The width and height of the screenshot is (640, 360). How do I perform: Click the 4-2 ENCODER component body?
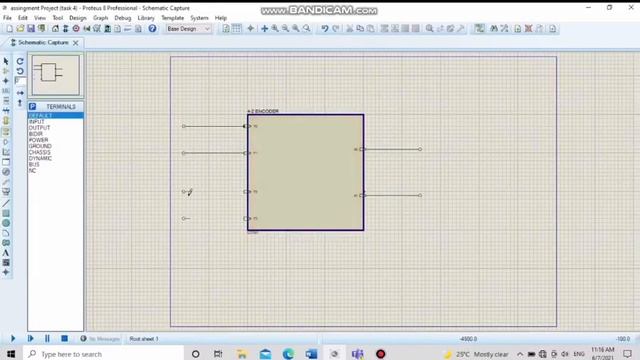[305, 172]
